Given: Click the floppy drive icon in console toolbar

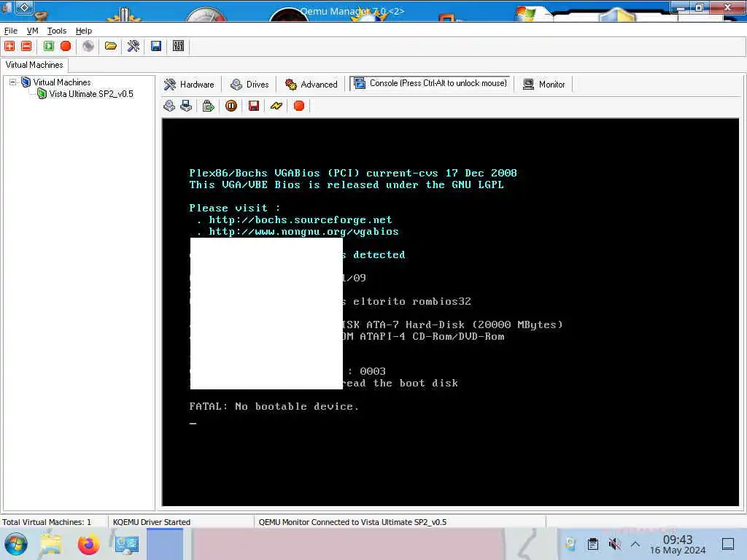Looking at the screenshot, I should point(186,106).
